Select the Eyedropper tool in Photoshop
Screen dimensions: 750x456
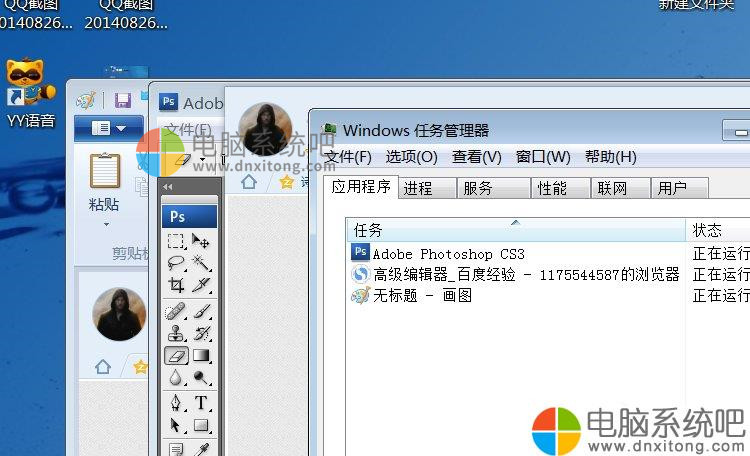[200, 449]
